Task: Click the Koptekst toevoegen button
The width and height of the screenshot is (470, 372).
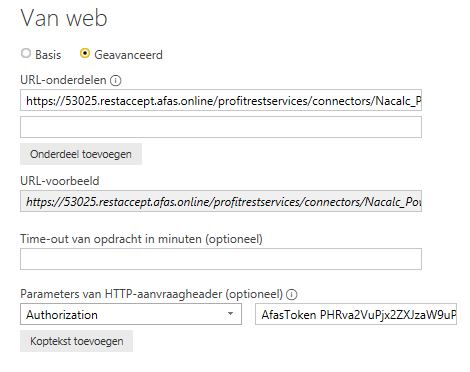Action: 77,341
